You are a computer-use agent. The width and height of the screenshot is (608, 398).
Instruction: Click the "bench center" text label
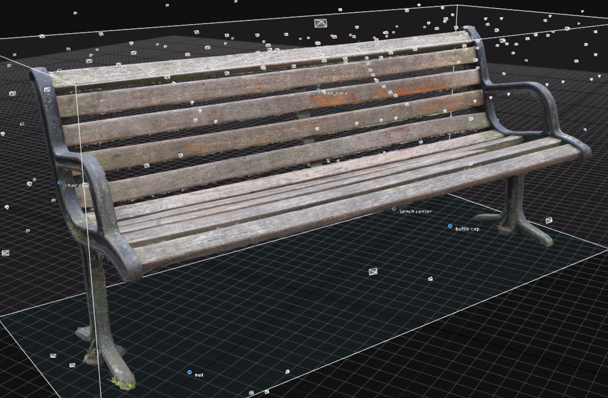pos(415,211)
